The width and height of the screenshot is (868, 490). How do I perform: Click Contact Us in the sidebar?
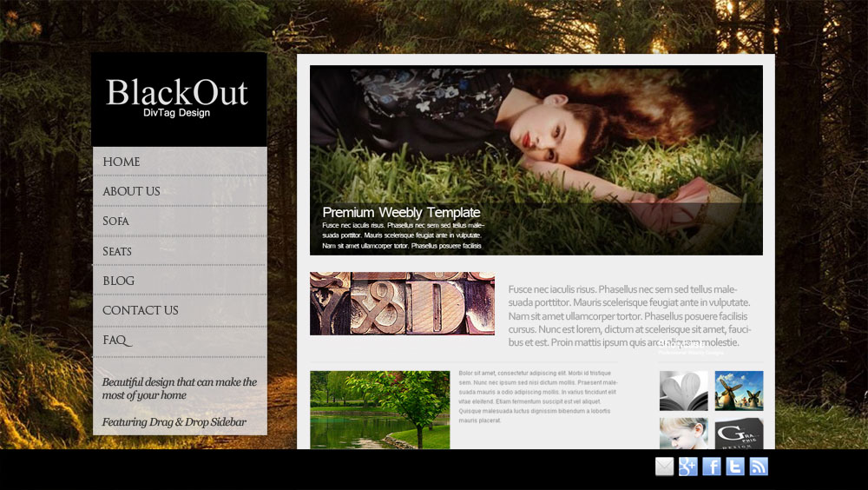(x=140, y=310)
